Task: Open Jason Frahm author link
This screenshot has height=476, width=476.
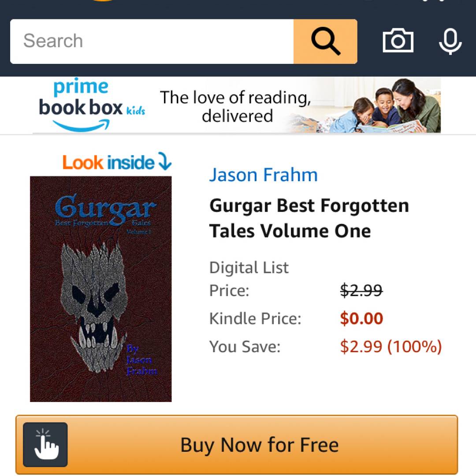Action: [263, 175]
